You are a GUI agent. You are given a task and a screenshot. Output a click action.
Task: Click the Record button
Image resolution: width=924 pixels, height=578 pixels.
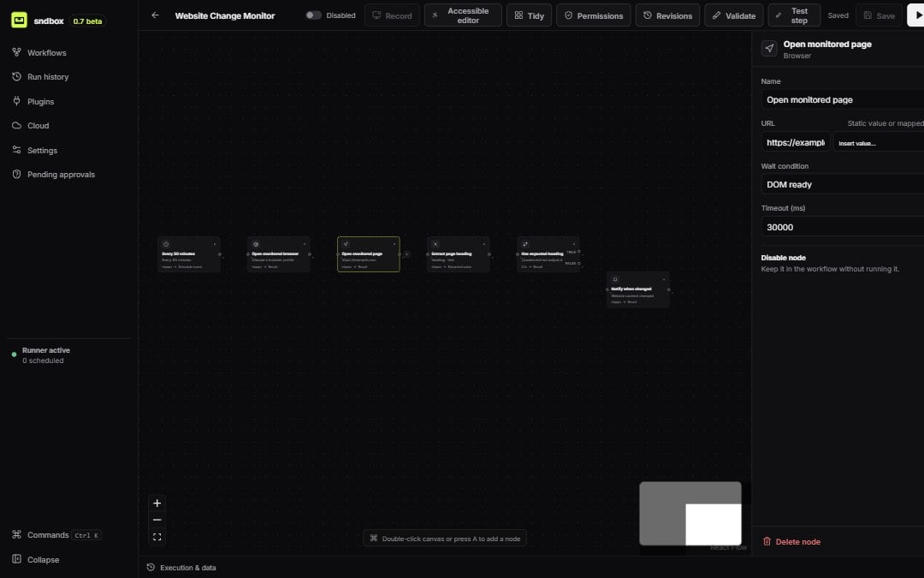pyautogui.click(x=392, y=15)
